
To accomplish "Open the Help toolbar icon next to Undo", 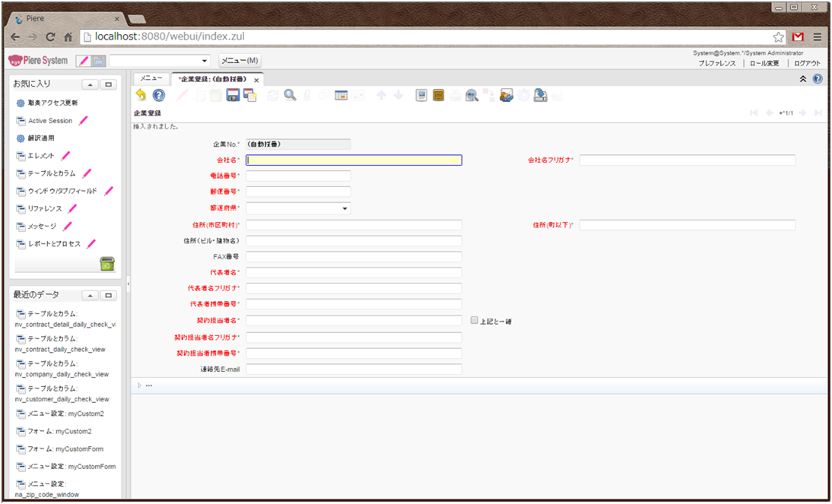I will (x=159, y=96).
